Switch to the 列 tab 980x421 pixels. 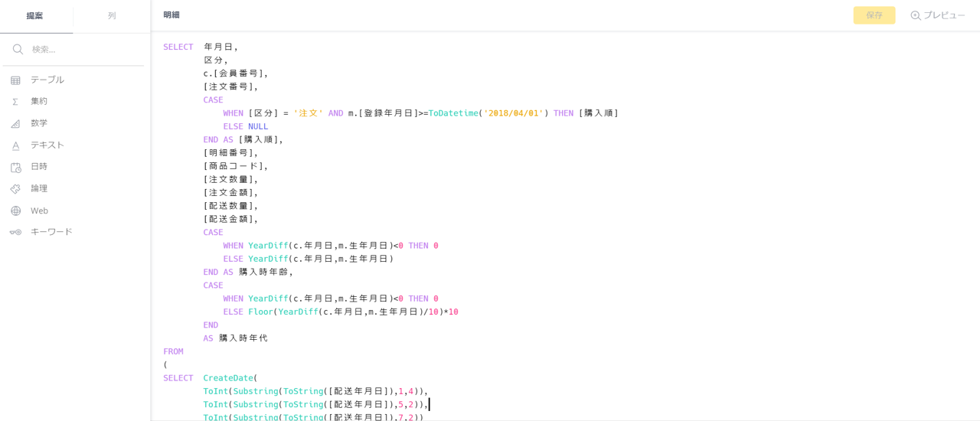[112, 16]
